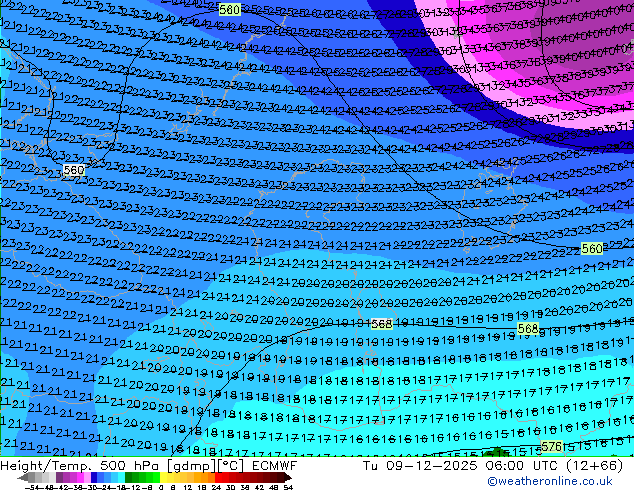This screenshot has height=490, width=634.
Task: Click the ECMWF model name text
Action: click(x=275, y=466)
